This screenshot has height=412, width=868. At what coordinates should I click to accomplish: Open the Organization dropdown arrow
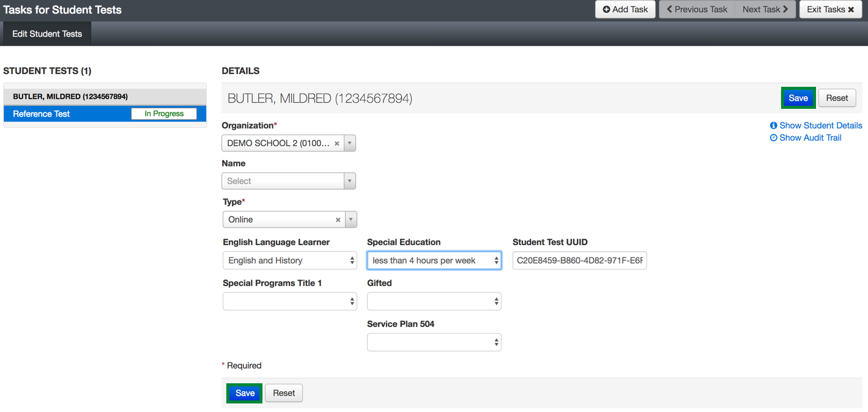point(349,144)
